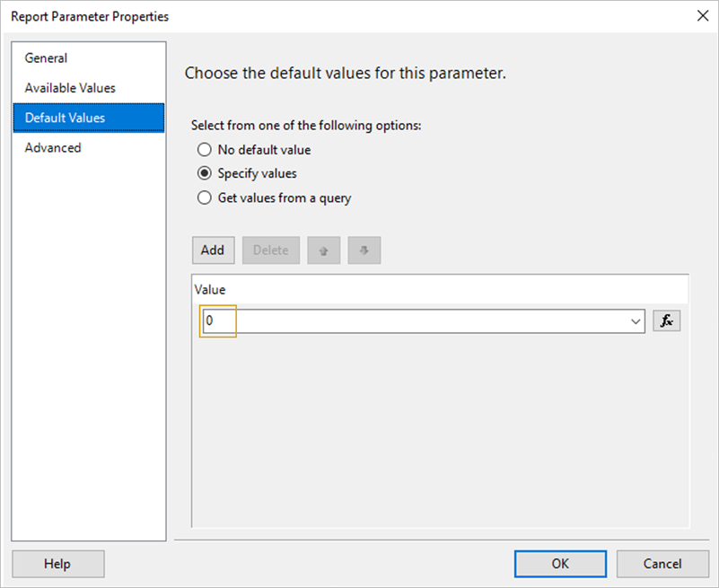Expand the Value combo box dropdown arrow

636,321
